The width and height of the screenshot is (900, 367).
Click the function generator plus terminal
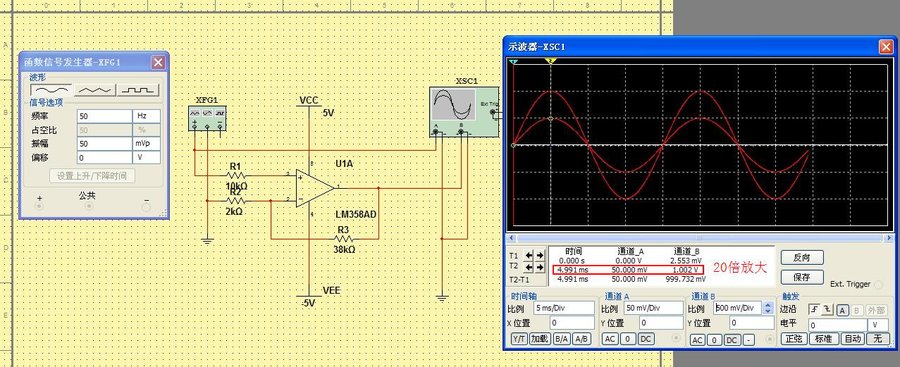pyautogui.click(x=40, y=207)
